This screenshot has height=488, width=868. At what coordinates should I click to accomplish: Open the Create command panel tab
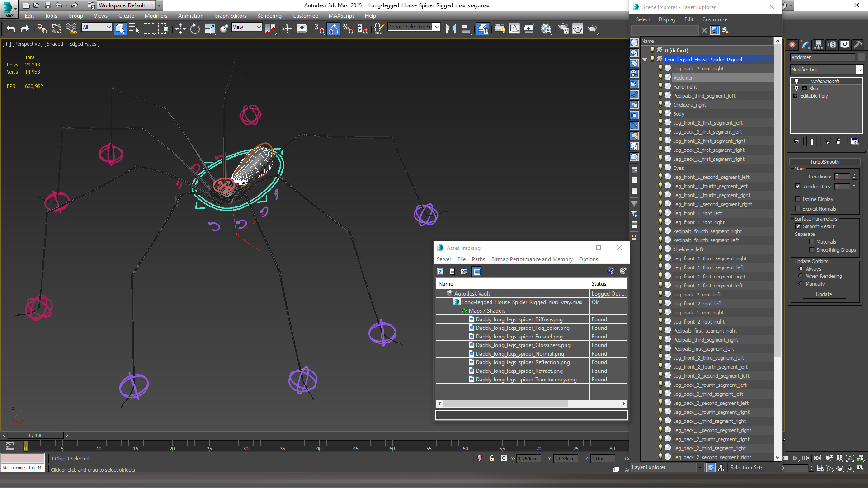tap(792, 44)
